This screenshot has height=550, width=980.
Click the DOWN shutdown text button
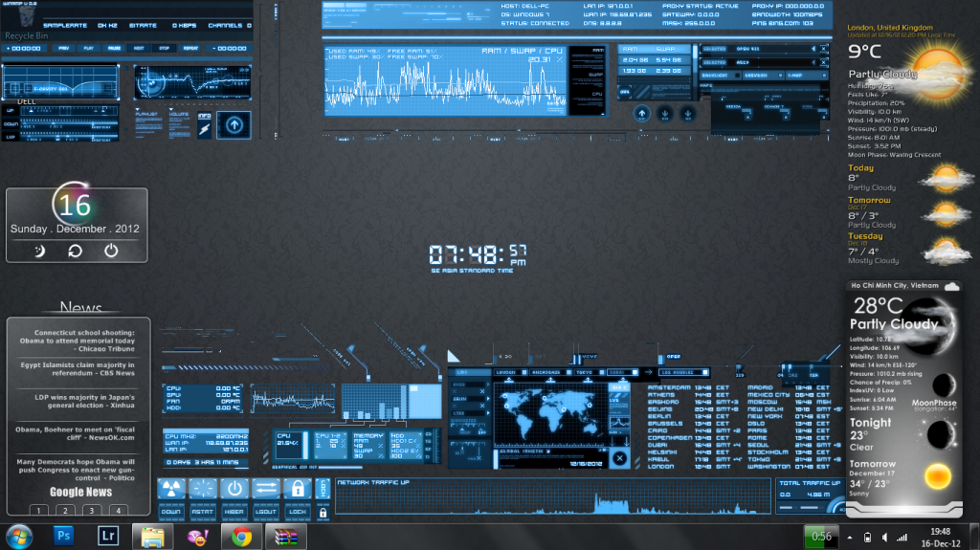(x=171, y=511)
